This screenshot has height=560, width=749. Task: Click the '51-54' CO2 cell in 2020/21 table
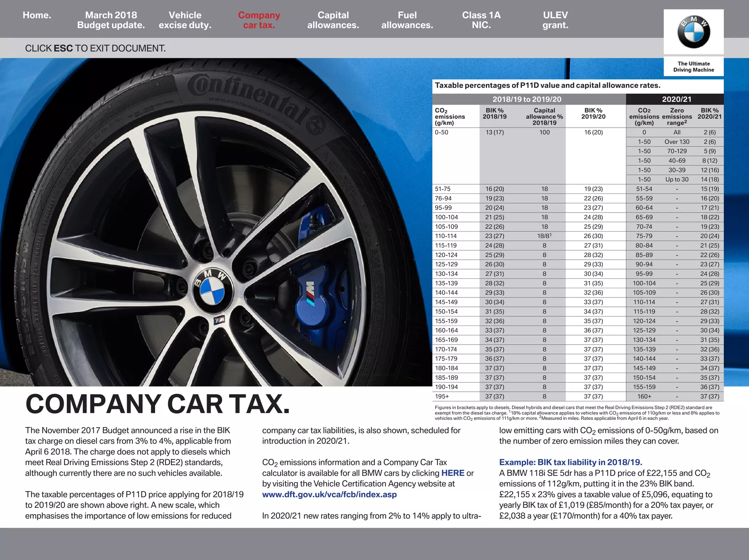(x=644, y=189)
